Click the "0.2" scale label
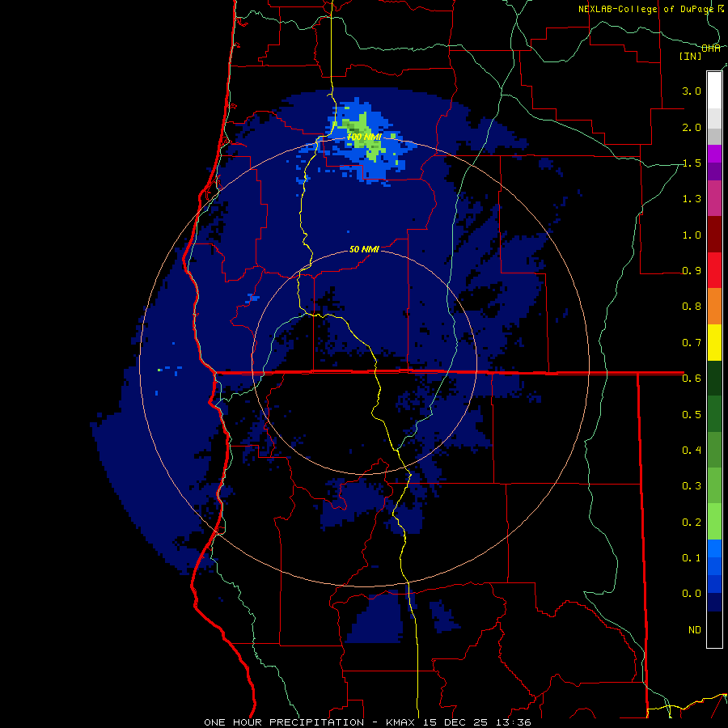Image resolution: width=728 pixels, height=728 pixels. pyautogui.click(x=692, y=522)
